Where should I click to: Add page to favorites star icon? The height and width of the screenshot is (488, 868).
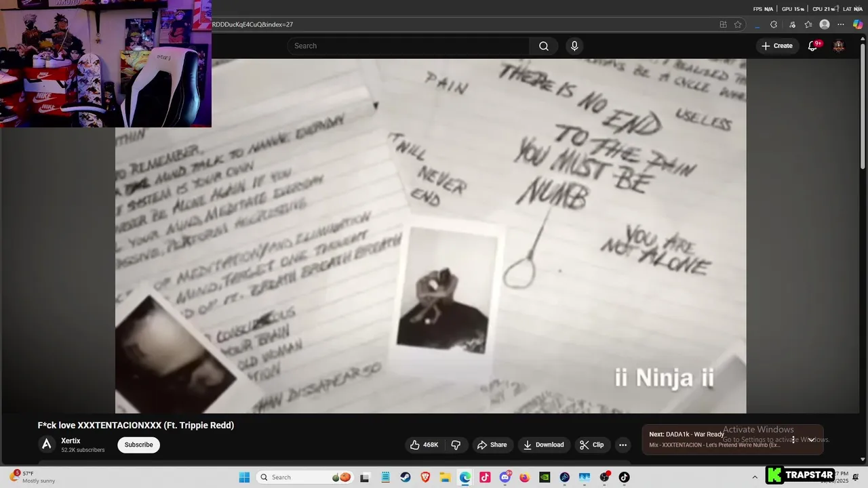coord(738,24)
